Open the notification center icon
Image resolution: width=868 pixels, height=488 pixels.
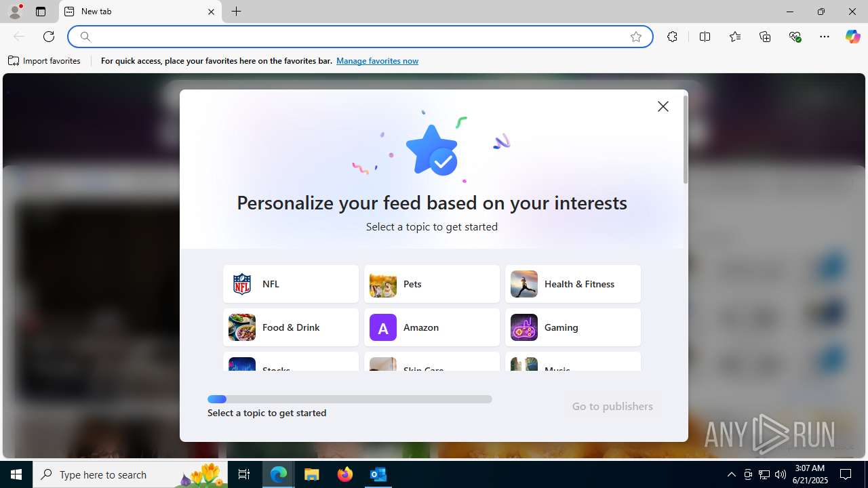846,474
